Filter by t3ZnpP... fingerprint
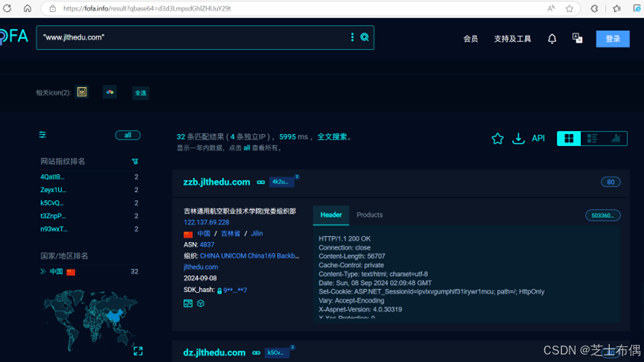644x362 pixels. (x=53, y=216)
